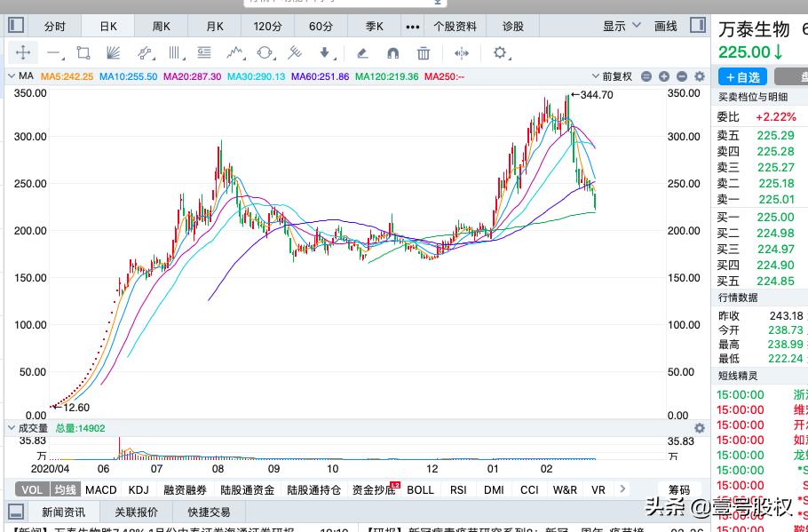Switch to the KDJ indicator tab
The image size is (808, 532).
138,489
